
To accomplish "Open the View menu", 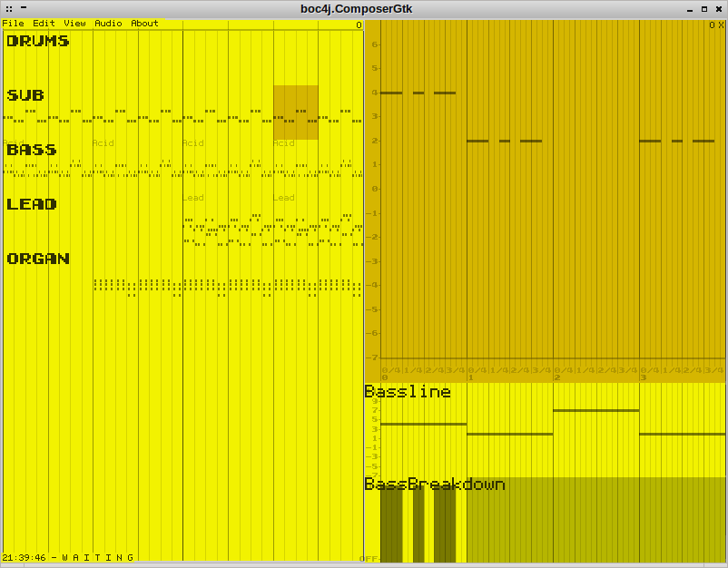I will point(74,24).
